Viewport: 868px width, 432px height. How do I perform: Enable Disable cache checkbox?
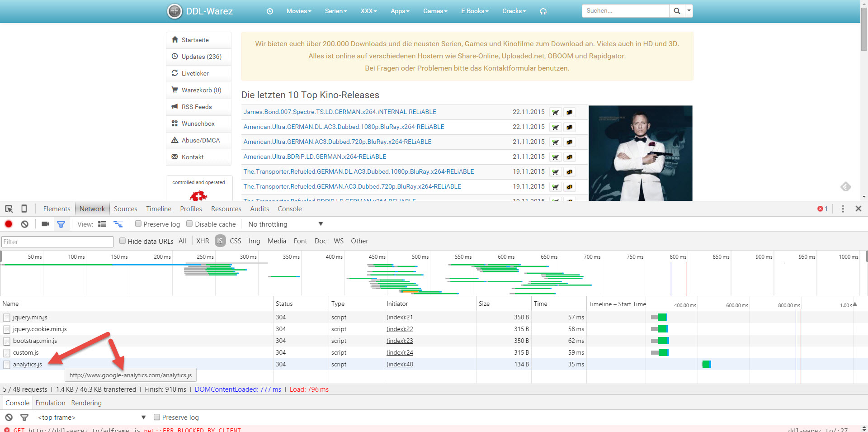click(189, 223)
